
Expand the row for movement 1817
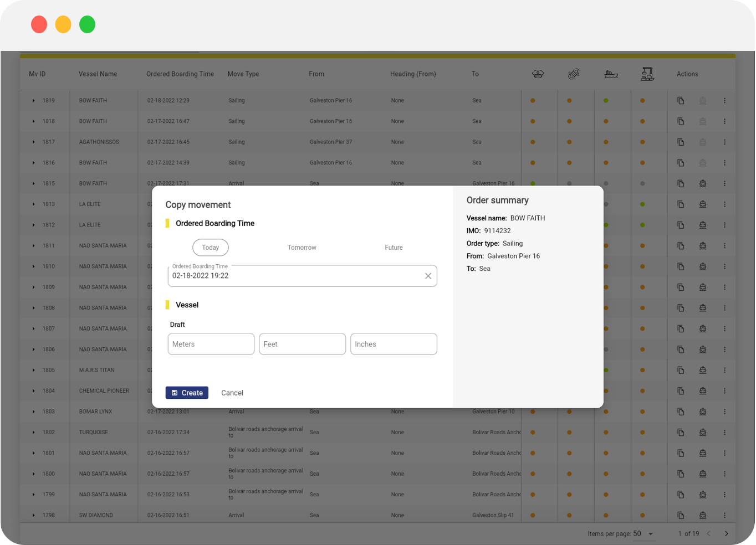33,142
